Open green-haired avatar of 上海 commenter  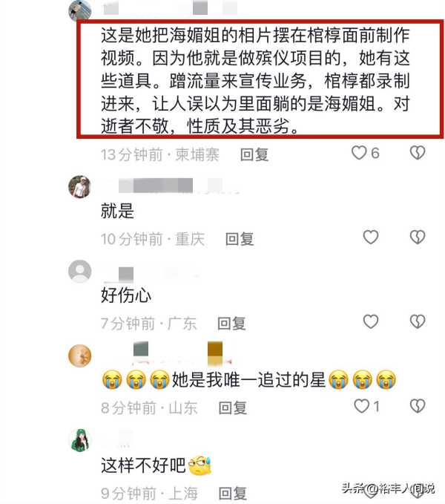pos(80,440)
